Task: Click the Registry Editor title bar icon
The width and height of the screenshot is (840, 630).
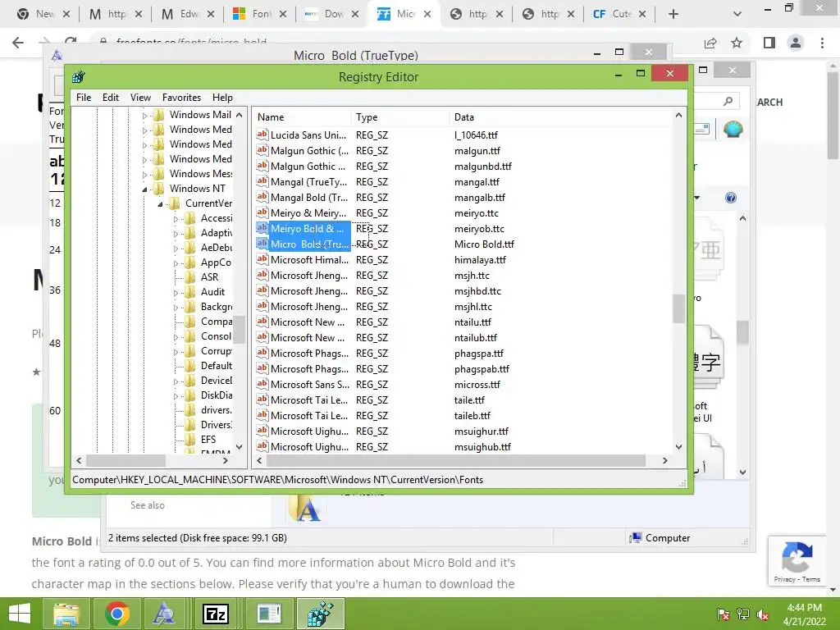Action: coord(79,76)
